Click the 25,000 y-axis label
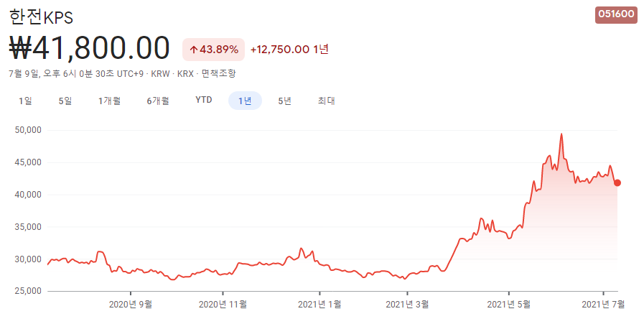This screenshot has width=644, height=319. tap(28, 291)
